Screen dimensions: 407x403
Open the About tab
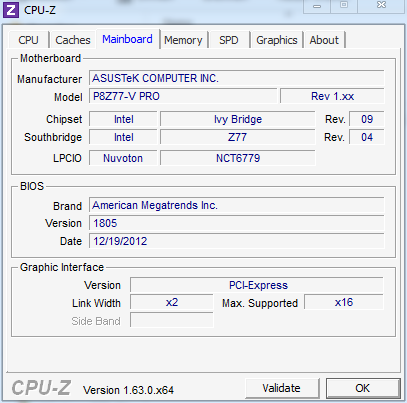(324, 40)
